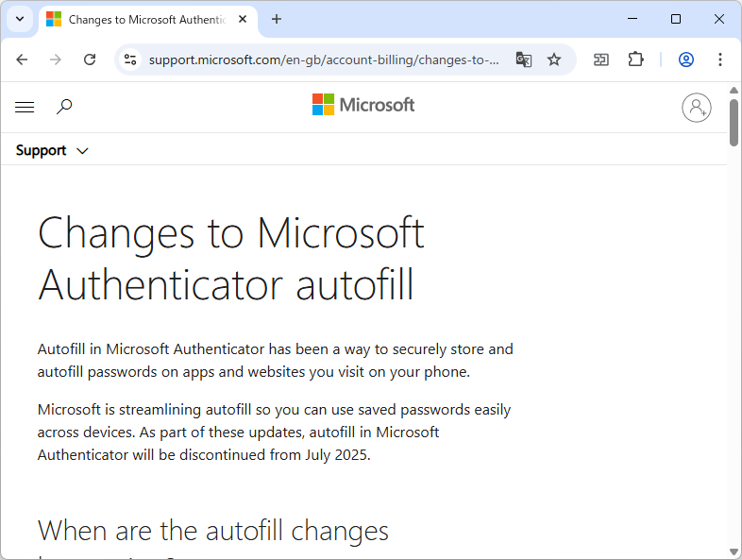Open a new browser tab
The image size is (742, 560).
click(277, 19)
